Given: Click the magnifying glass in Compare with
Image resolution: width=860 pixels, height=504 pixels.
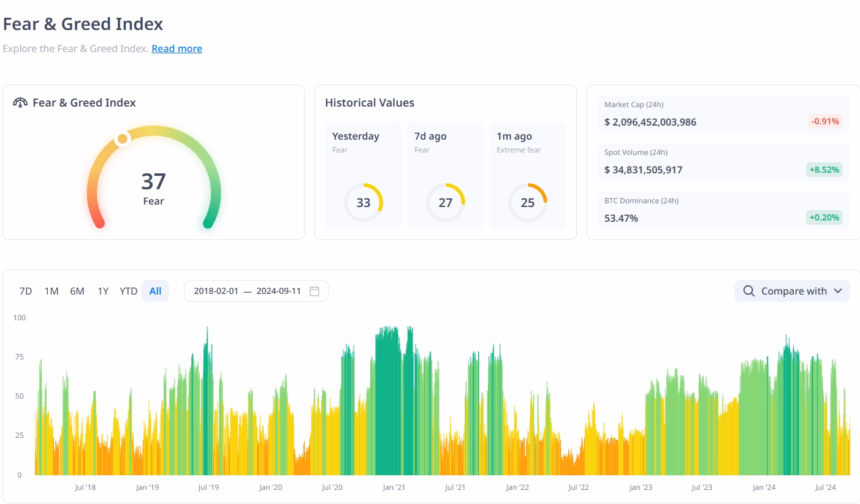Looking at the screenshot, I should click(x=748, y=291).
